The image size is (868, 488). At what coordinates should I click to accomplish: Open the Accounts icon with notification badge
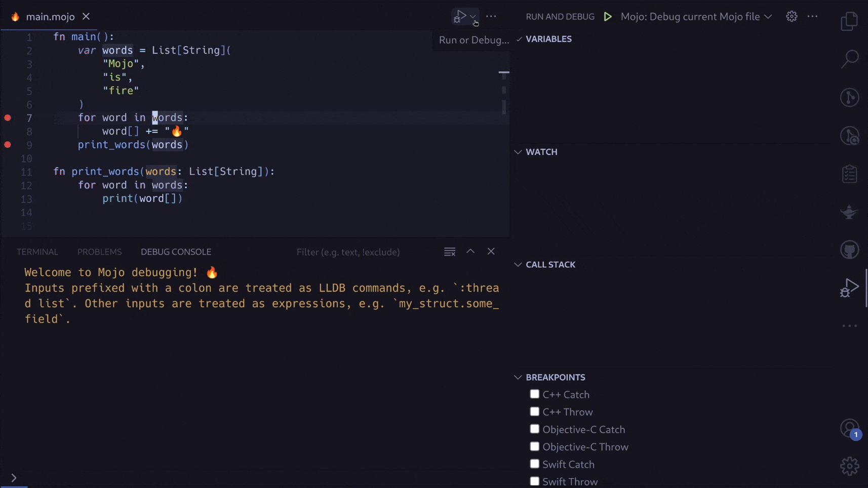[849, 428]
